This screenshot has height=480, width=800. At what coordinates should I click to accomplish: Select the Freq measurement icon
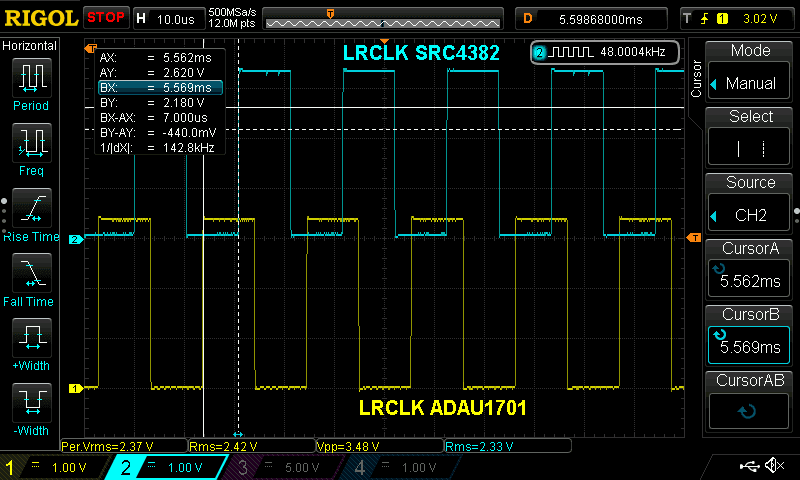pyautogui.click(x=31, y=143)
